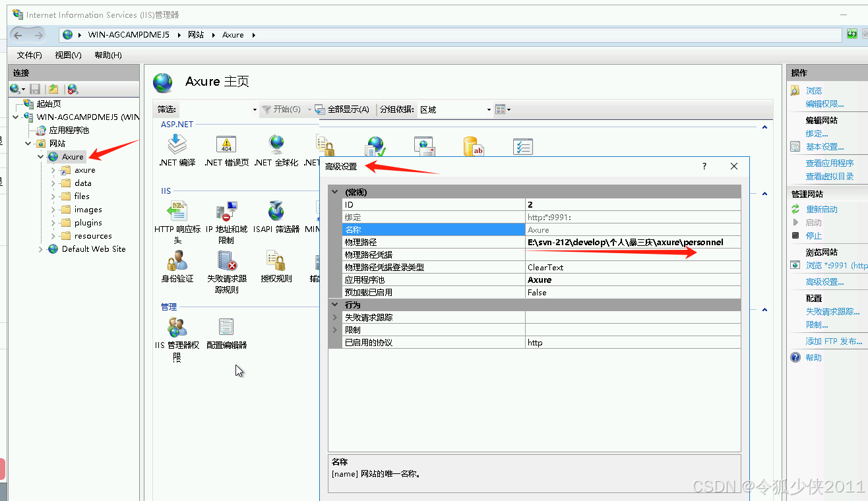
Task: Open the 配置编辑器 feature icon
Action: [226, 327]
